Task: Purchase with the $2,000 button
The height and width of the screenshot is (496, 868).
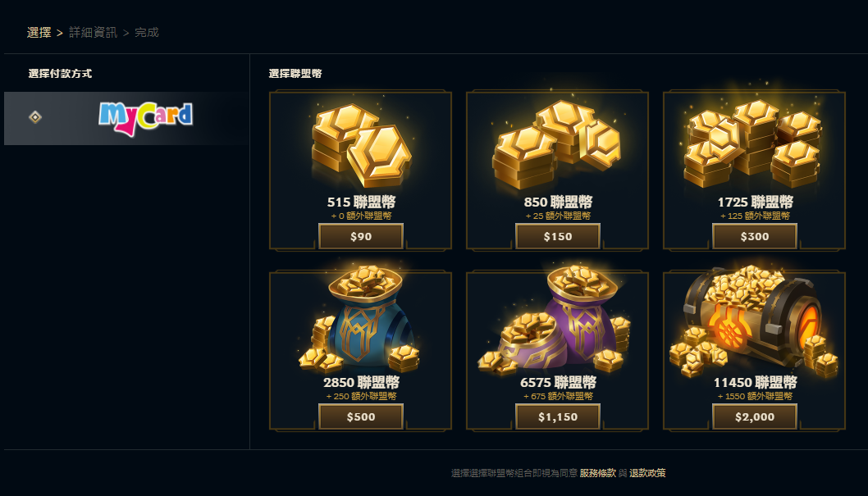Action: pos(755,417)
